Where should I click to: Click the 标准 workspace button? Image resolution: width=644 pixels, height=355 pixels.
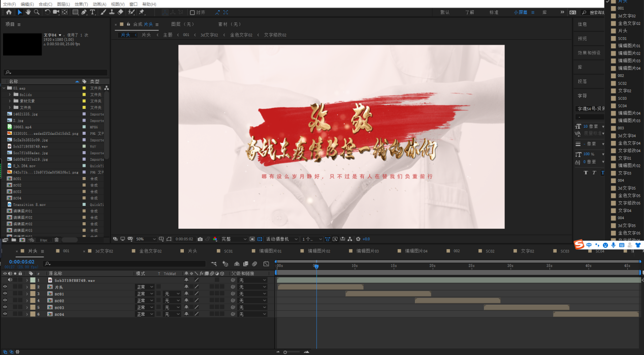tap(494, 12)
